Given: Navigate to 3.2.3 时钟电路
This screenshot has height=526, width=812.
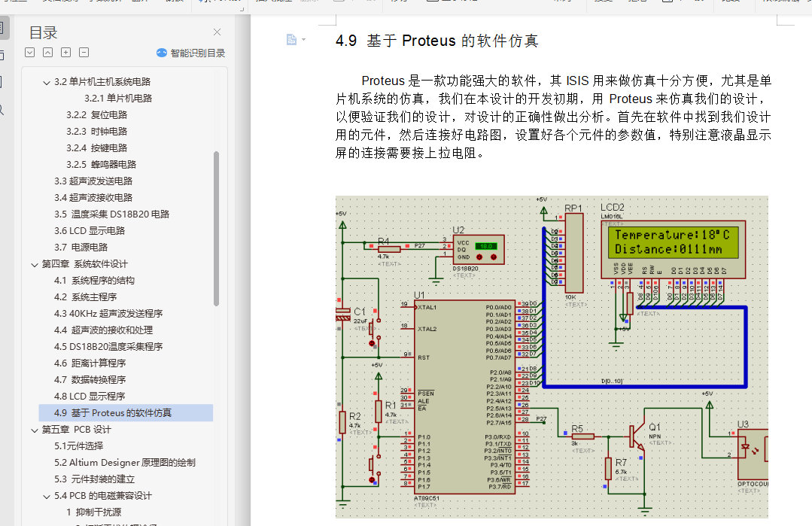Looking at the screenshot, I should point(96,132).
